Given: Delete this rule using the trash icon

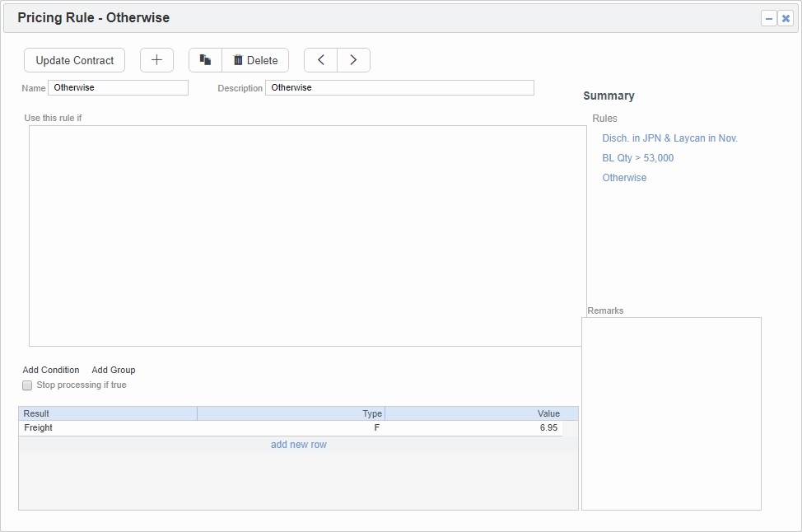Looking at the screenshot, I should click(255, 59).
